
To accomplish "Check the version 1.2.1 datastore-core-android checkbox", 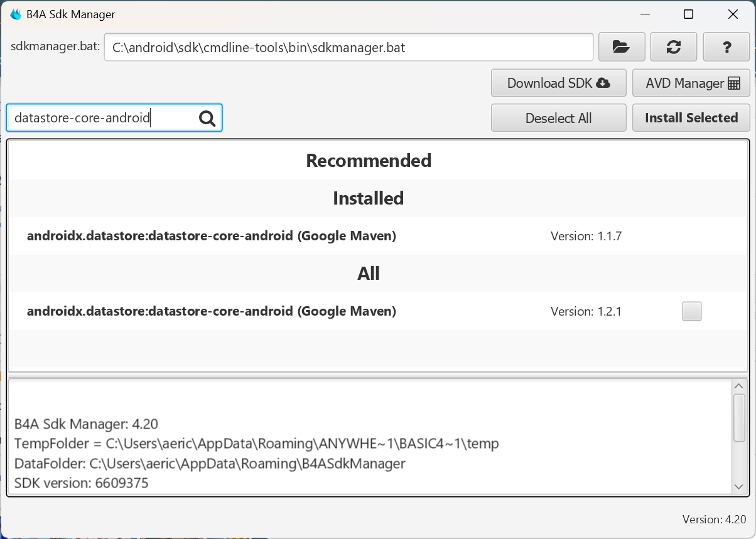I will tap(691, 311).
